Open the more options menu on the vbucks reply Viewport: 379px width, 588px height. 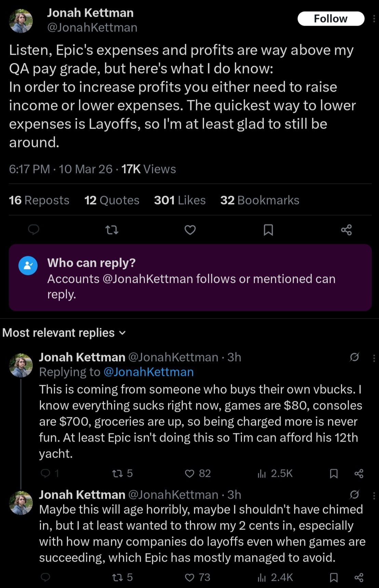click(x=374, y=358)
